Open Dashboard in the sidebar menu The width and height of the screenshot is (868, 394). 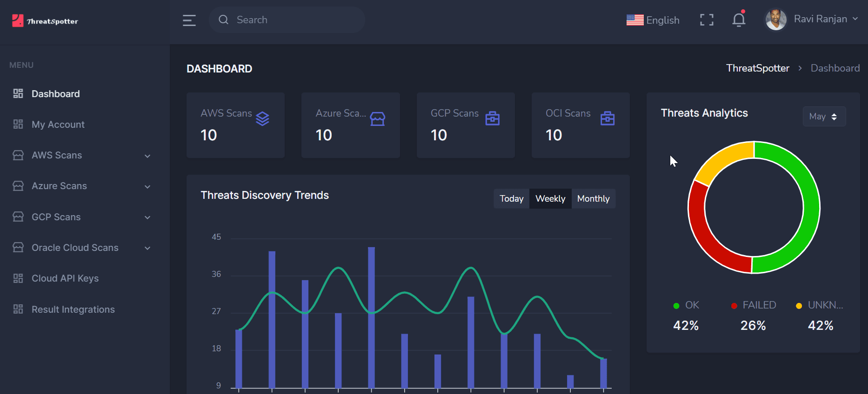[x=56, y=94]
